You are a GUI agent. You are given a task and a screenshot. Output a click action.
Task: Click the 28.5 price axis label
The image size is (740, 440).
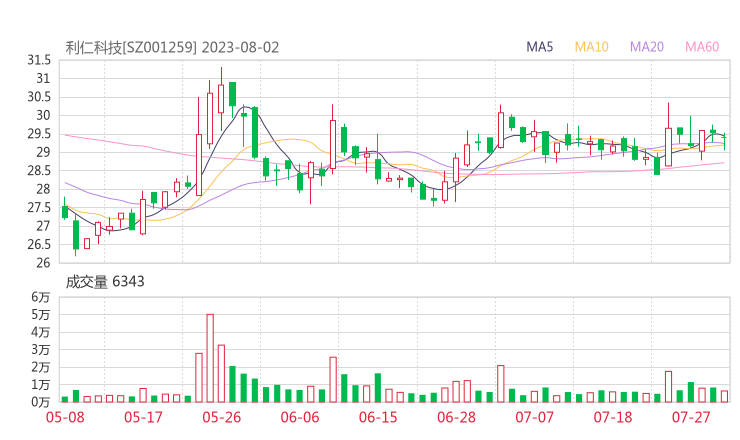[x=39, y=171]
